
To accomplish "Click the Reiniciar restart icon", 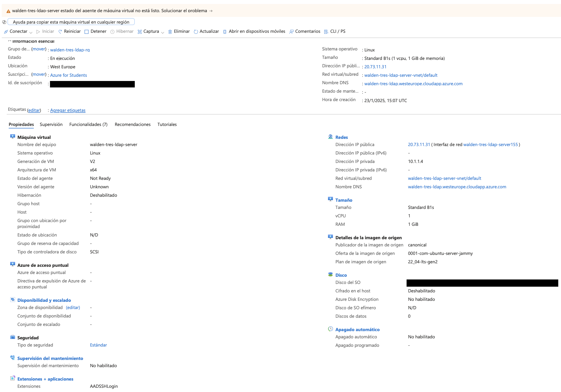I will 60,32.
